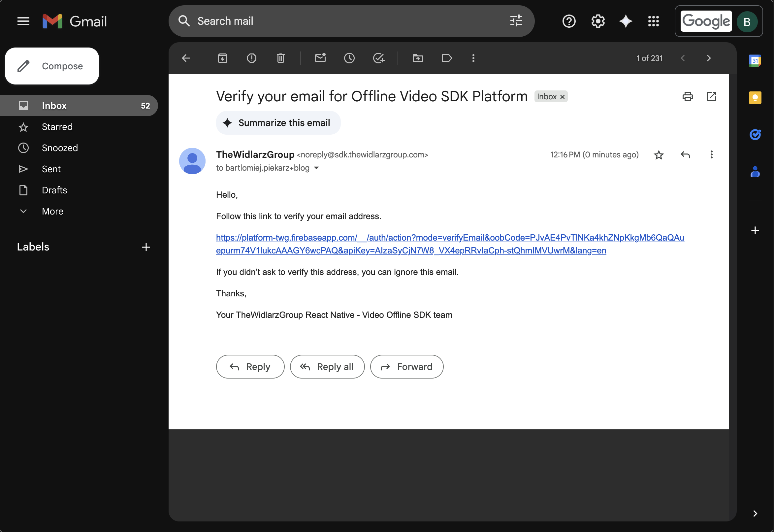Screen dimensions: 774x532
Task: Open the email verification link
Action: tap(450, 244)
